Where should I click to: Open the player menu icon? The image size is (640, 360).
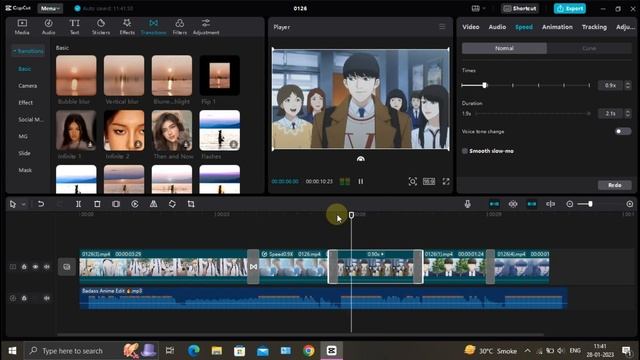point(442,27)
